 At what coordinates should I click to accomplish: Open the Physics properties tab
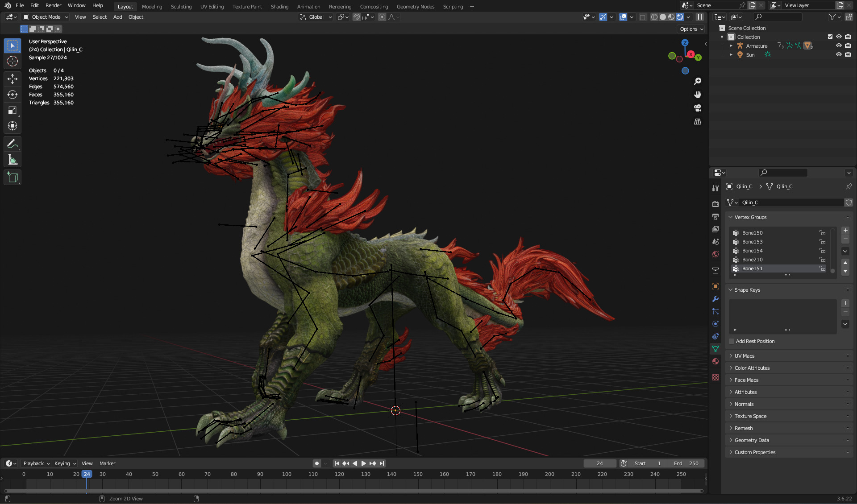tap(716, 324)
